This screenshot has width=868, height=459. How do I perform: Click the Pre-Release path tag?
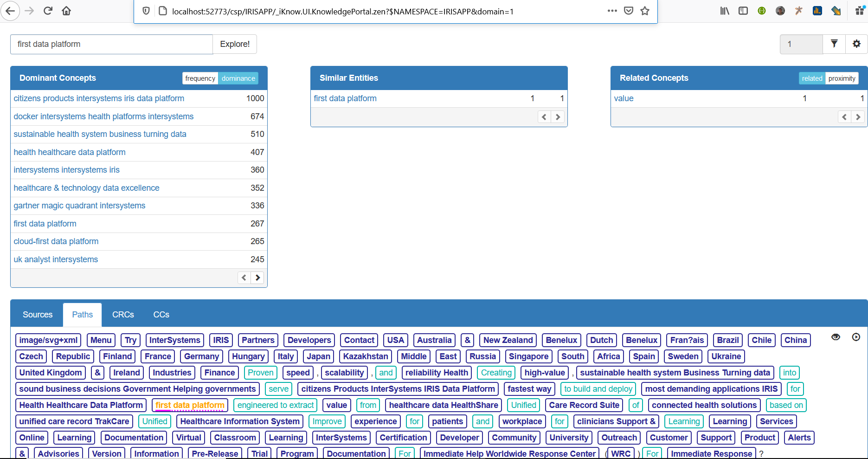pos(215,453)
